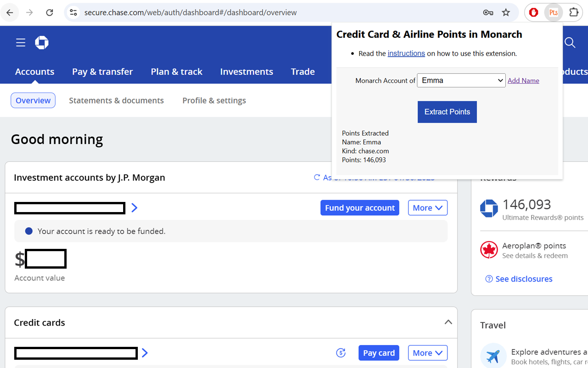
Task: Open the red Opera-style extension icon
Action: (x=534, y=12)
